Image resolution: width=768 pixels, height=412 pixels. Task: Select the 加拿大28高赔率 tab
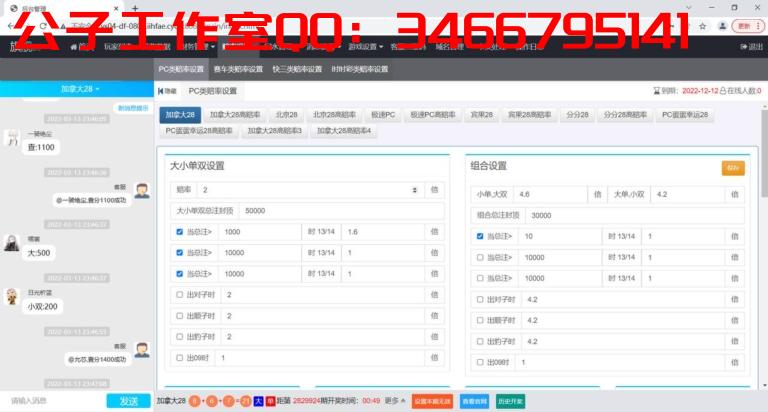tap(235, 115)
